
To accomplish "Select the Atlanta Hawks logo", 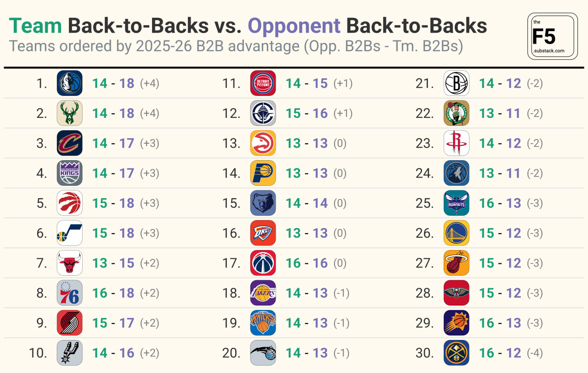I will click(263, 143).
